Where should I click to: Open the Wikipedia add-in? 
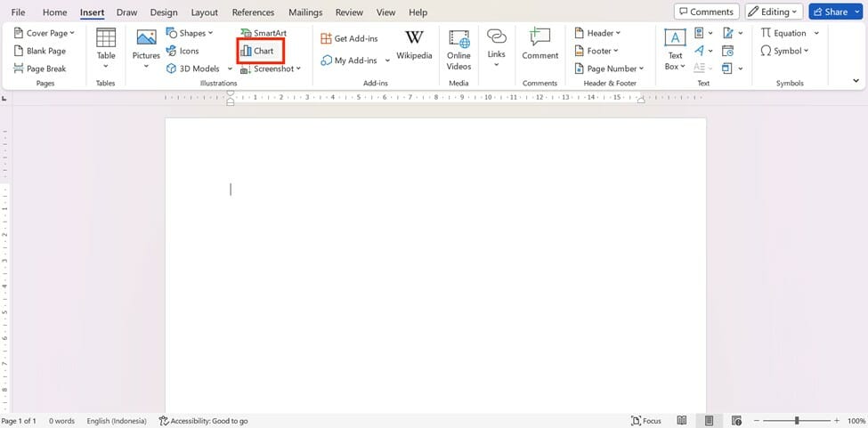[x=414, y=44]
